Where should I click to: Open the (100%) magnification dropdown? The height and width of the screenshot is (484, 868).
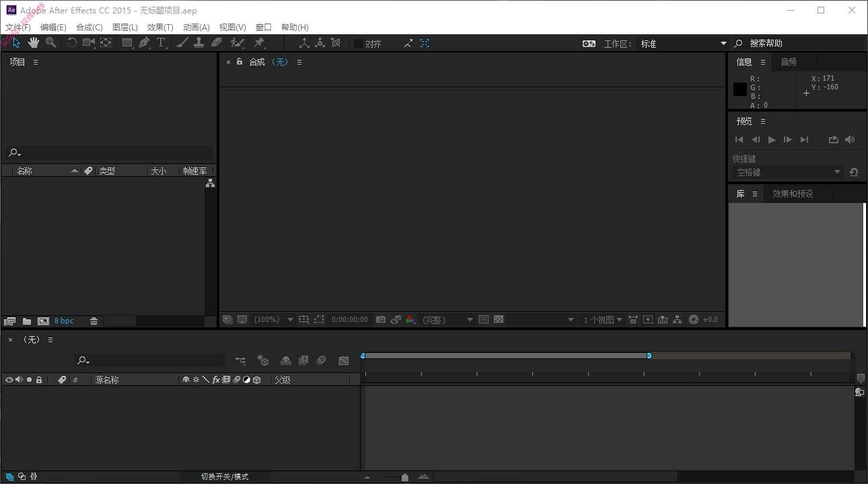coord(274,320)
